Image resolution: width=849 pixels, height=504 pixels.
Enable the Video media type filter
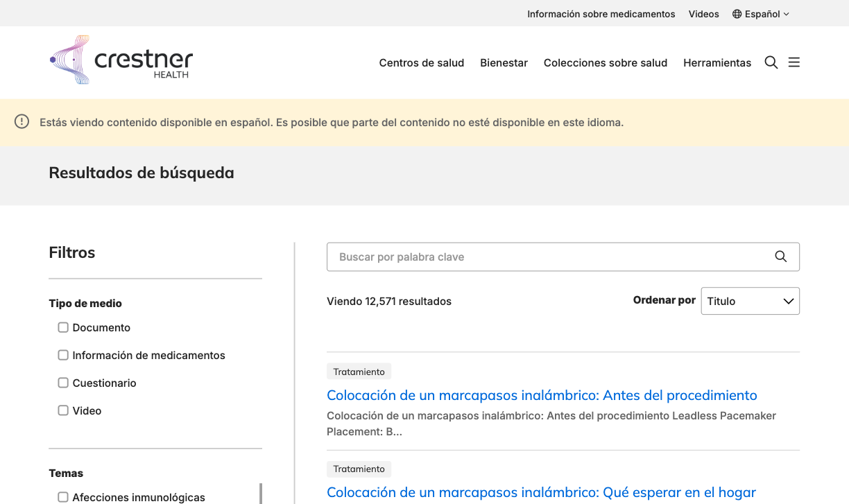[63, 410]
